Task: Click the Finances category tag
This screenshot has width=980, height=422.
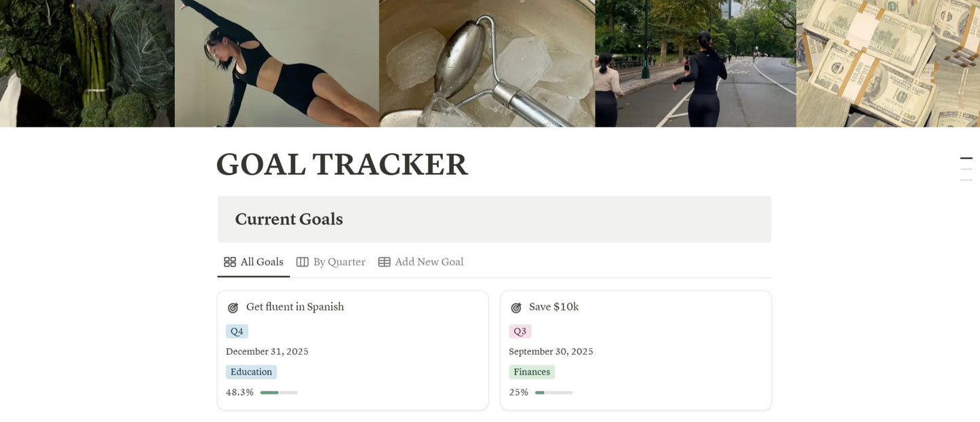Action: [x=532, y=372]
